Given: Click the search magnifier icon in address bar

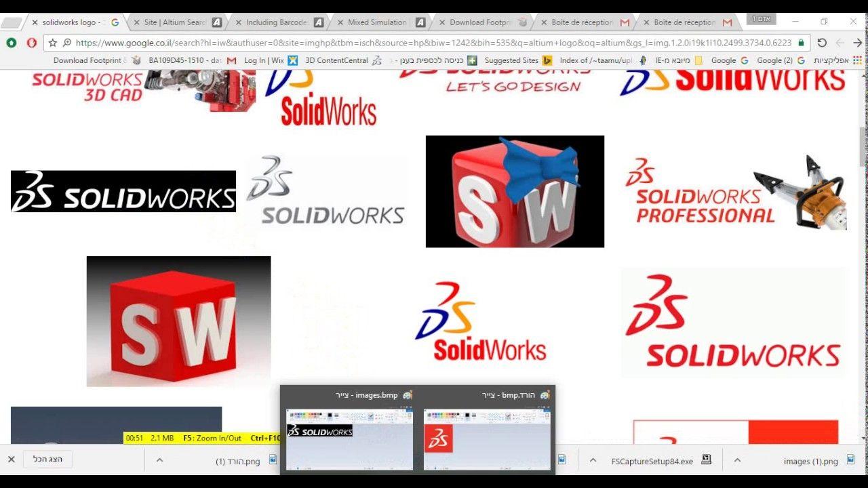Looking at the screenshot, I should [x=66, y=43].
